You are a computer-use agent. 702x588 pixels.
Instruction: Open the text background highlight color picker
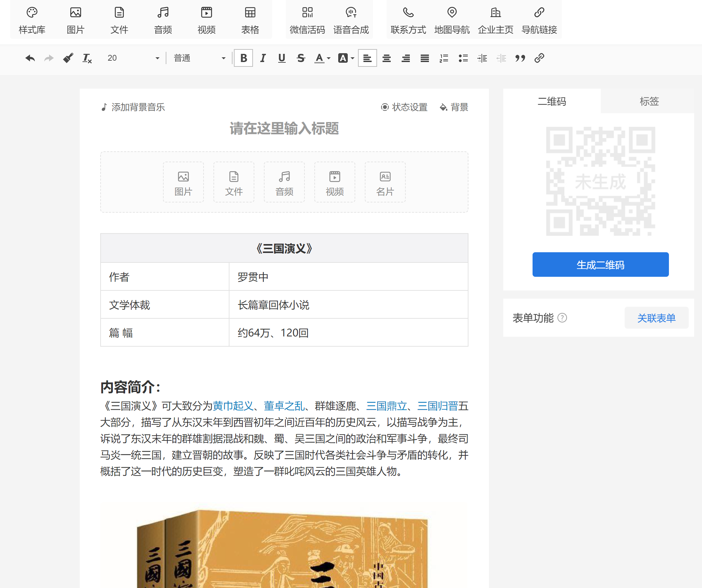tap(344, 58)
